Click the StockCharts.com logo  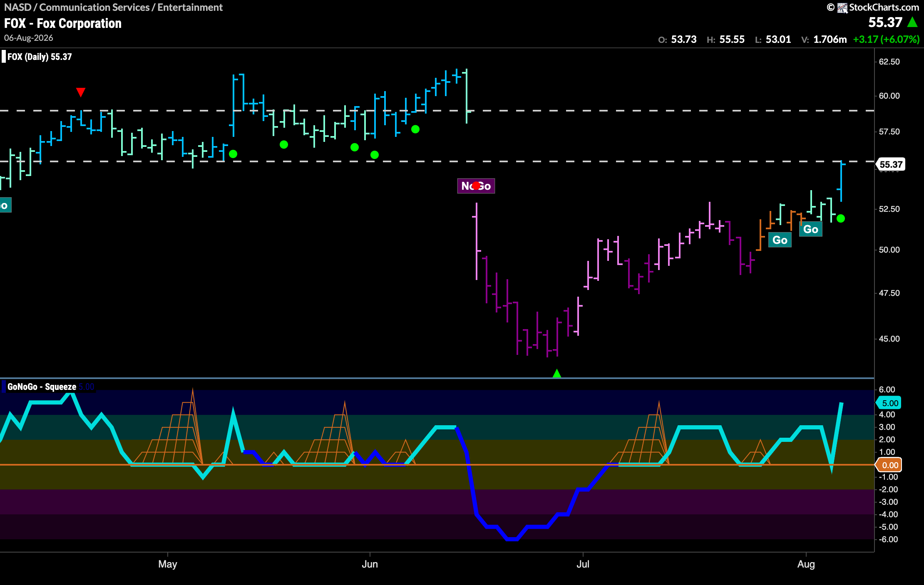[x=873, y=7]
